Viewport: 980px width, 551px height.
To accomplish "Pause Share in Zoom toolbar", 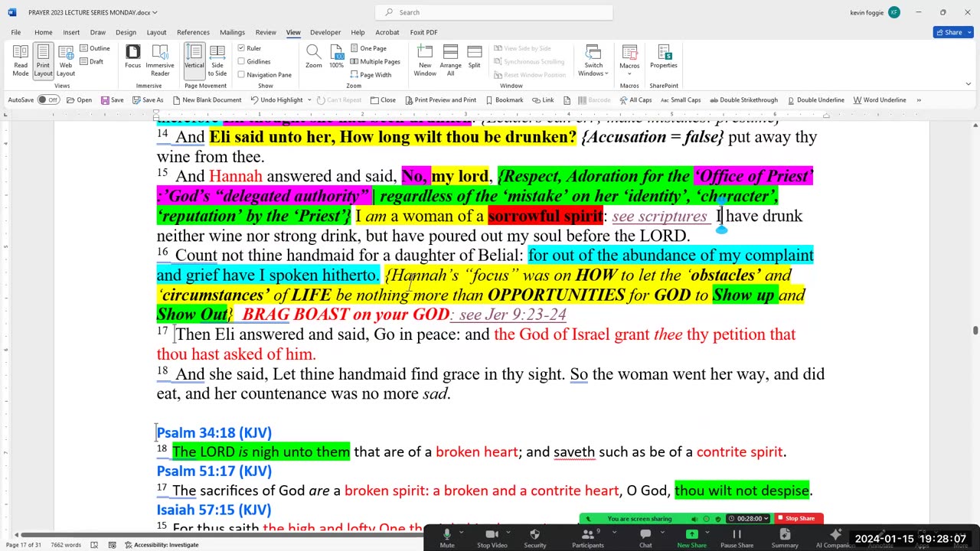I will (737, 538).
